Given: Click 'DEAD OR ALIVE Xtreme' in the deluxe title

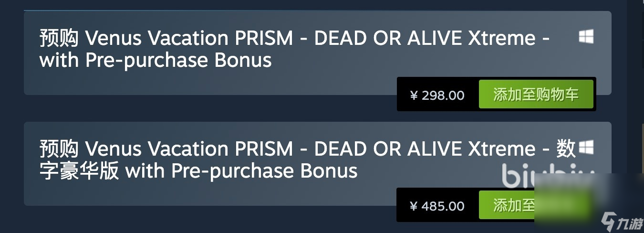Looking at the screenshot, I should click(425, 149).
